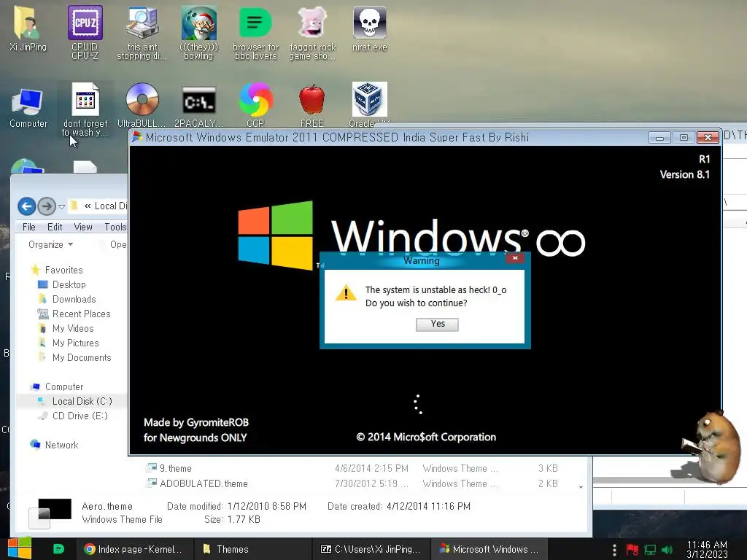Open the green pinned taskbar app
This screenshot has width=747, height=560.
pyautogui.click(x=58, y=549)
